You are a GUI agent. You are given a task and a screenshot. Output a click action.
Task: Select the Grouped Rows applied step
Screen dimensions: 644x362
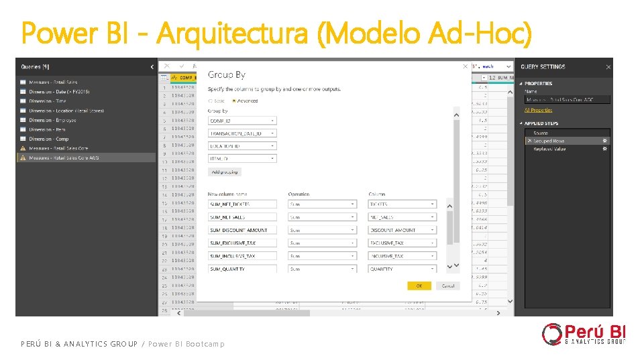[x=568, y=141]
